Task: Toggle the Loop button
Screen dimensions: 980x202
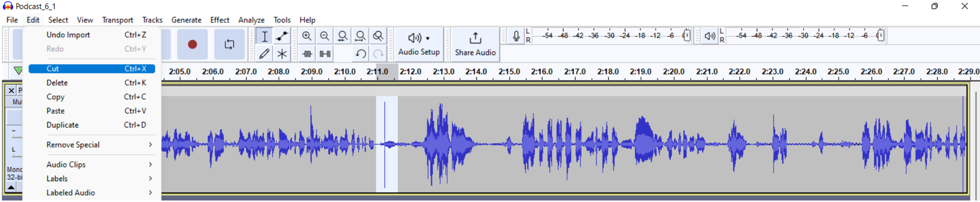Action: [230, 44]
